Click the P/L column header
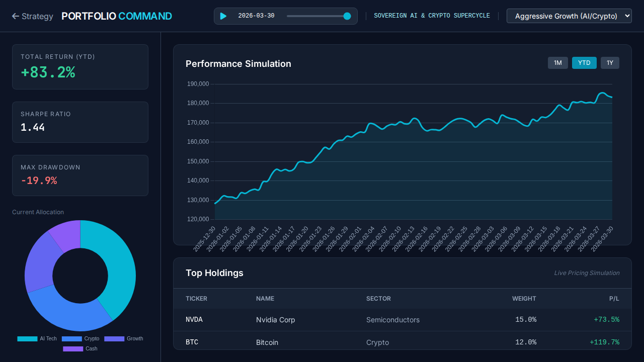The height and width of the screenshot is (362, 644). click(614, 299)
